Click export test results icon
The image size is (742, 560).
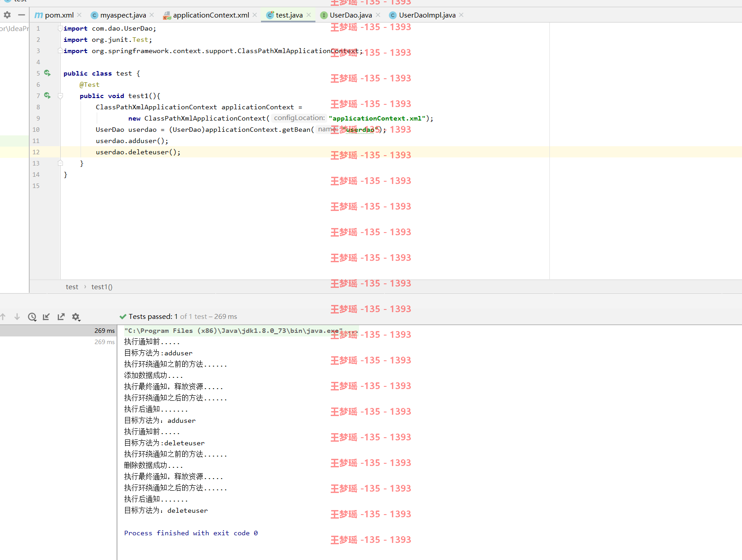pyautogui.click(x=61, y=317)
